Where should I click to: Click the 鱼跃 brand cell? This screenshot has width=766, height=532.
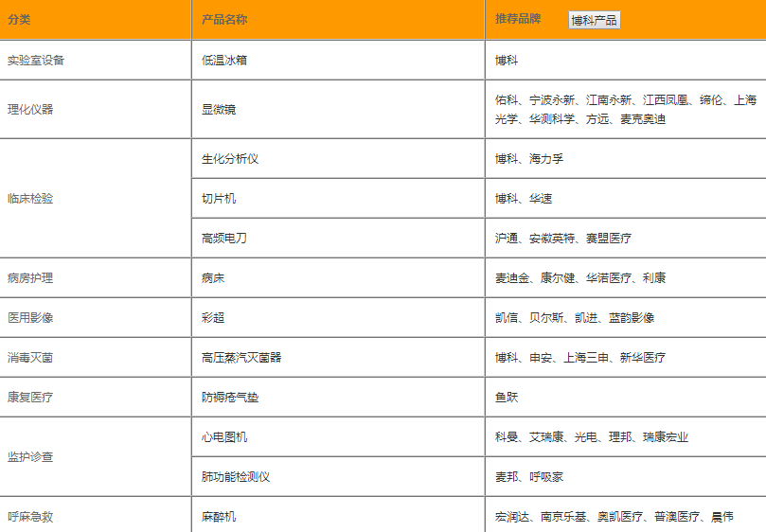(x=626, y=398)
